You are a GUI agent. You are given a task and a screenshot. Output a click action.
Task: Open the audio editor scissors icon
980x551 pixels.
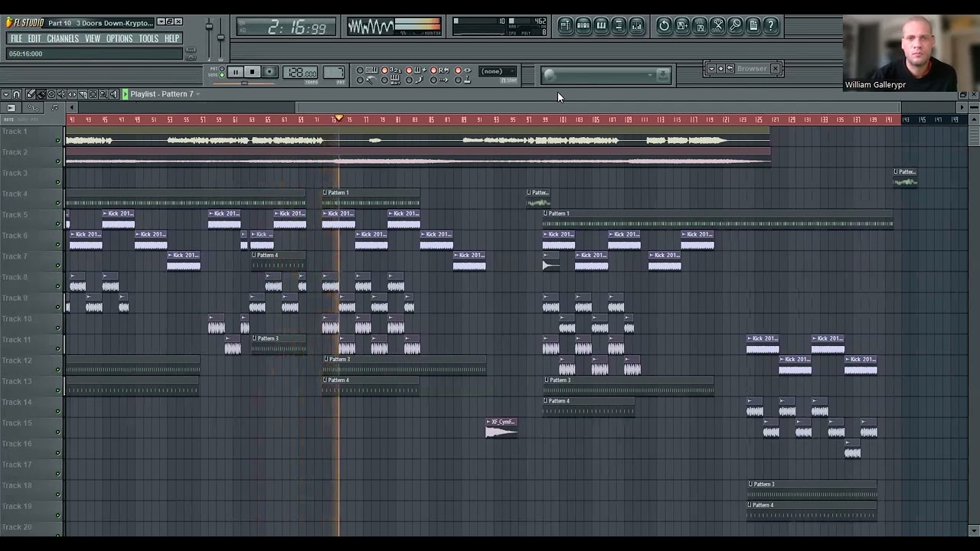click(717, 26)
